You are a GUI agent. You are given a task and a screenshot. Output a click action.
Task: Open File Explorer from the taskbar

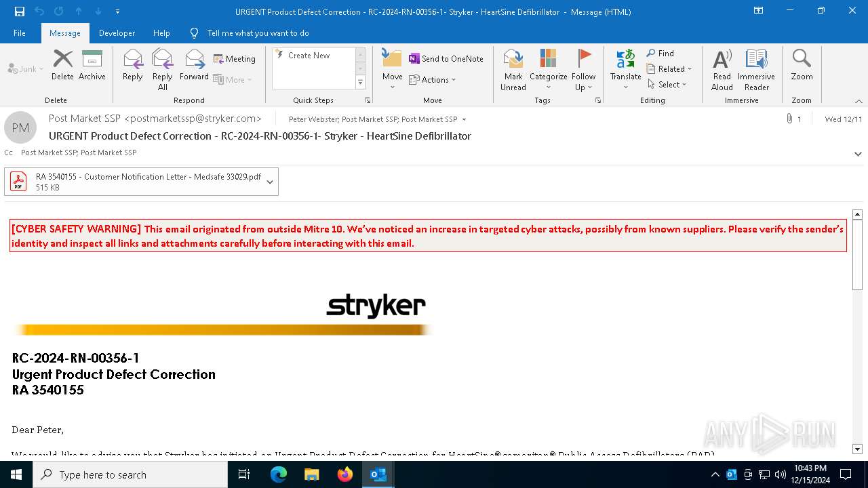coord(312,474)
